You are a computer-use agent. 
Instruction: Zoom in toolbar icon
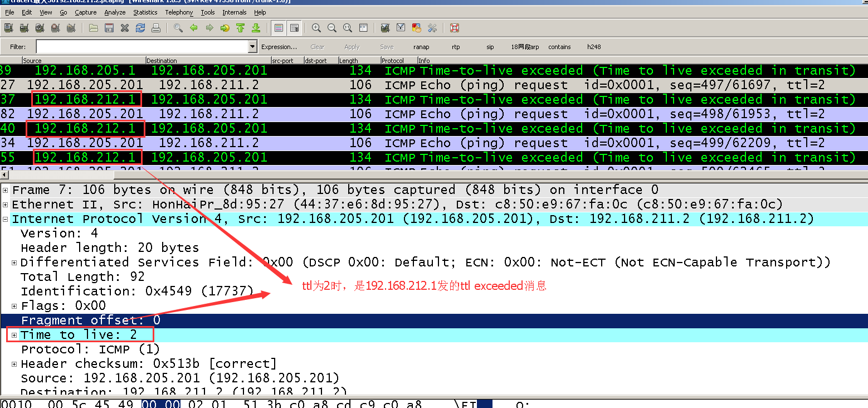pyautogui.click(x=316, y=28)
